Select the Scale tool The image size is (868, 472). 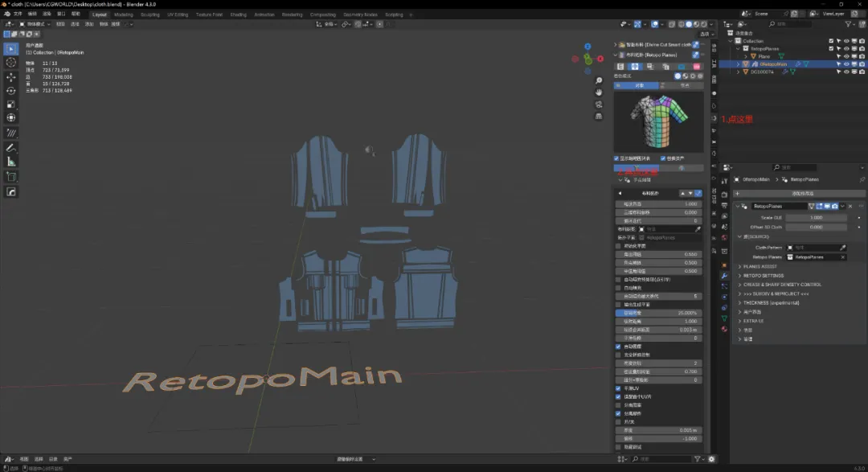(11, 105)
